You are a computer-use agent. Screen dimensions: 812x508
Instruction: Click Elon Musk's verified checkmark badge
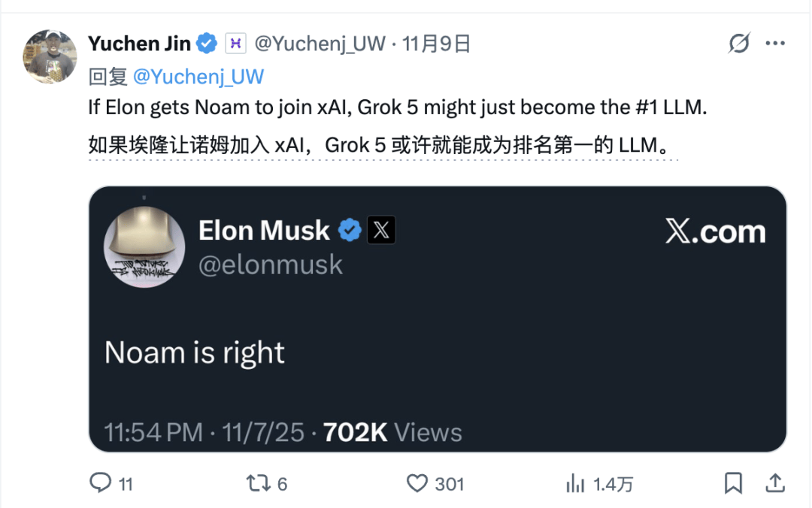click(348, 231)
